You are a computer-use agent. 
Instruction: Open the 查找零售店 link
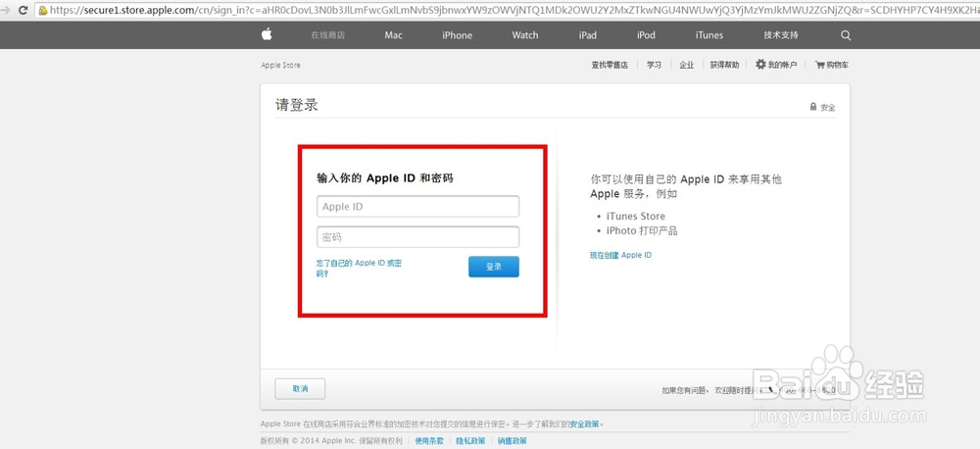(x=610, y=65)
